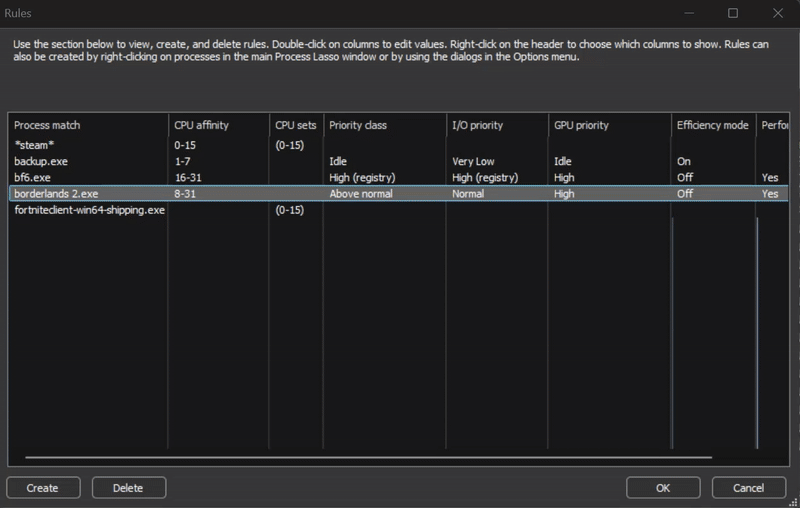This screenshot has width=800, height=508.
Task: Click the Priority class column header
Action: tap(357, 125)
